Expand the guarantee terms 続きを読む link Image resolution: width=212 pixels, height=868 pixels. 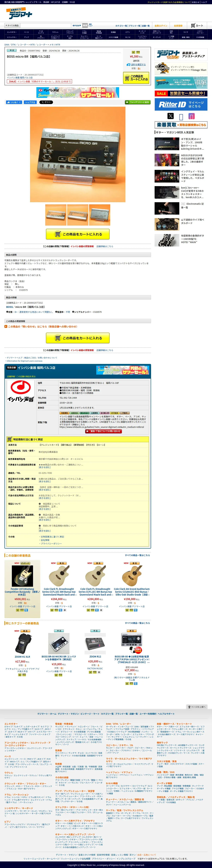(x=44, y=509)
